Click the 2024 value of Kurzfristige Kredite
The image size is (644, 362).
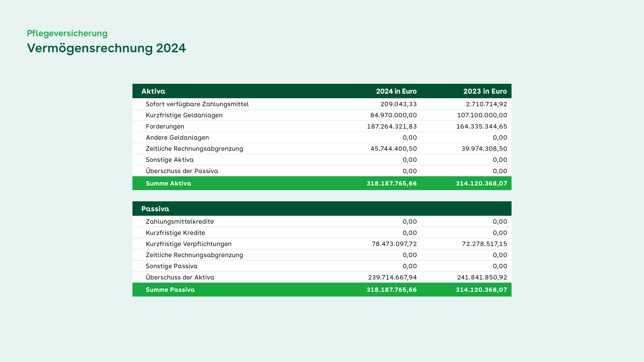point(410,233)
